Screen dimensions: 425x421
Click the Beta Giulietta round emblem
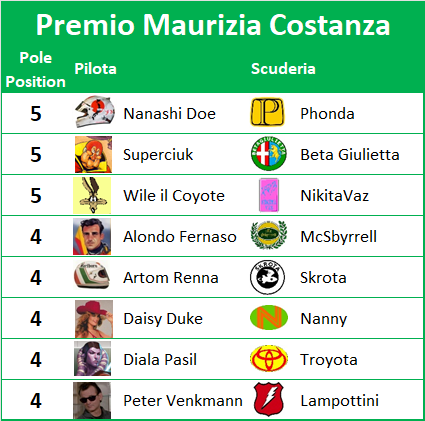[268, 154]
